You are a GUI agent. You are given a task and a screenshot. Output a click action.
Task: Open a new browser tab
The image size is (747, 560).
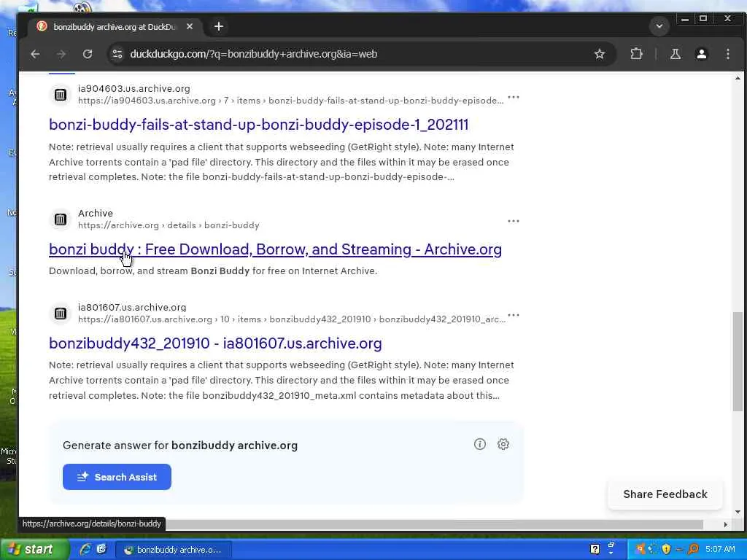click(219, 27)
